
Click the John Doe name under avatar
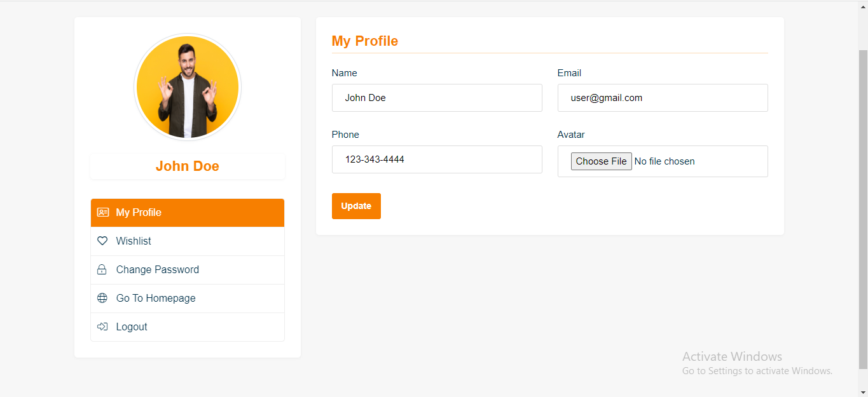(x=188, y=166)
